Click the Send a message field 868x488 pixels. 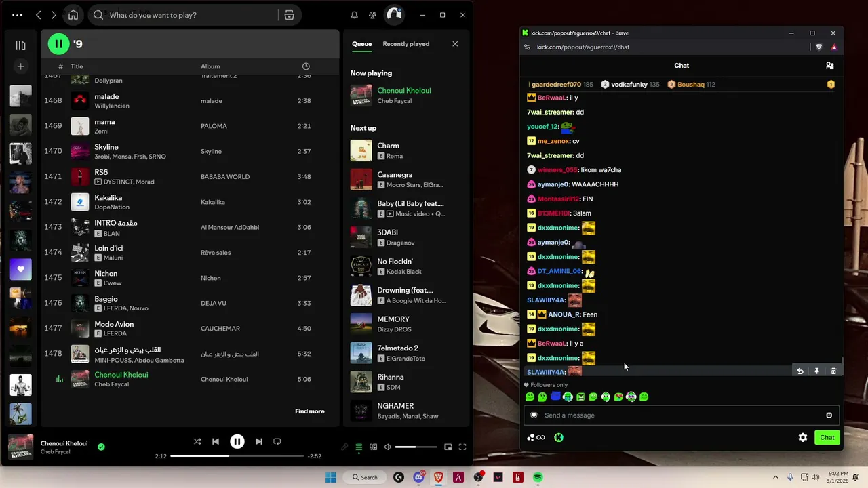click(x=682, y=415)
